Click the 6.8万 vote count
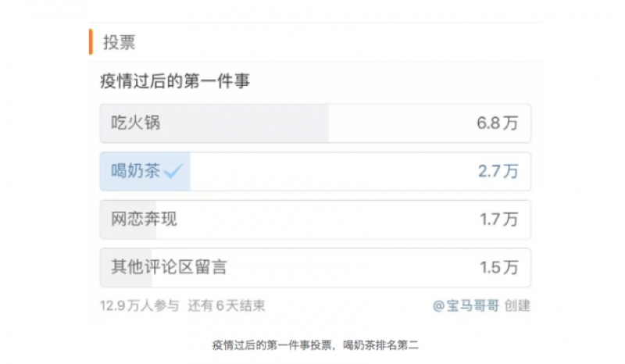This screenshot has height=364, width=625. pos(498,123)
